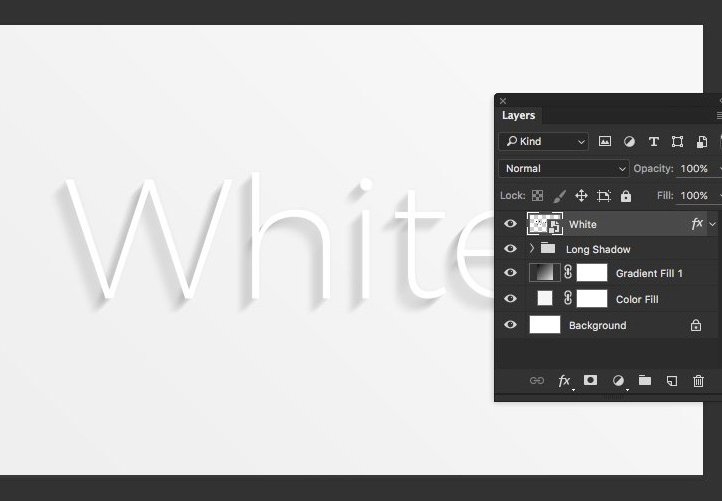Click the Color Fill layer color swatch thumbnail
Viewport: 722px width, 501px height.
544,299
